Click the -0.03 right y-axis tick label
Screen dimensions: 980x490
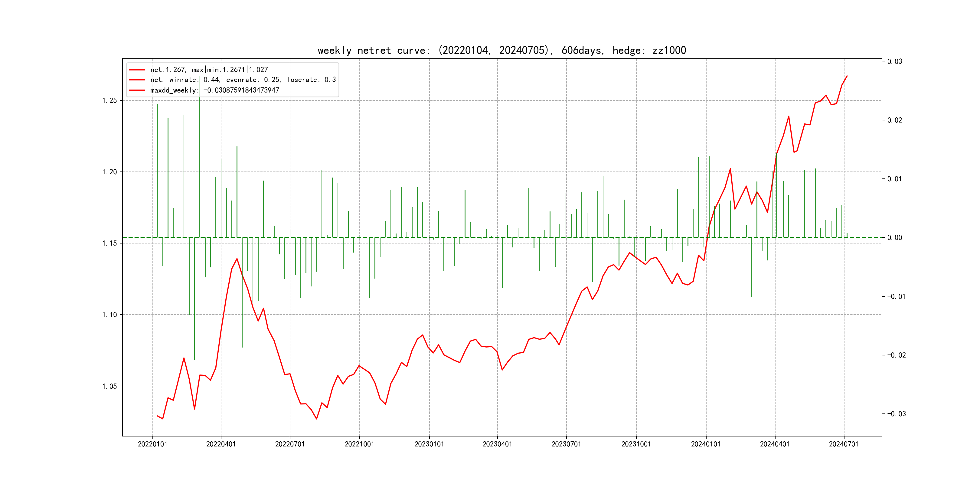(896, 413)
